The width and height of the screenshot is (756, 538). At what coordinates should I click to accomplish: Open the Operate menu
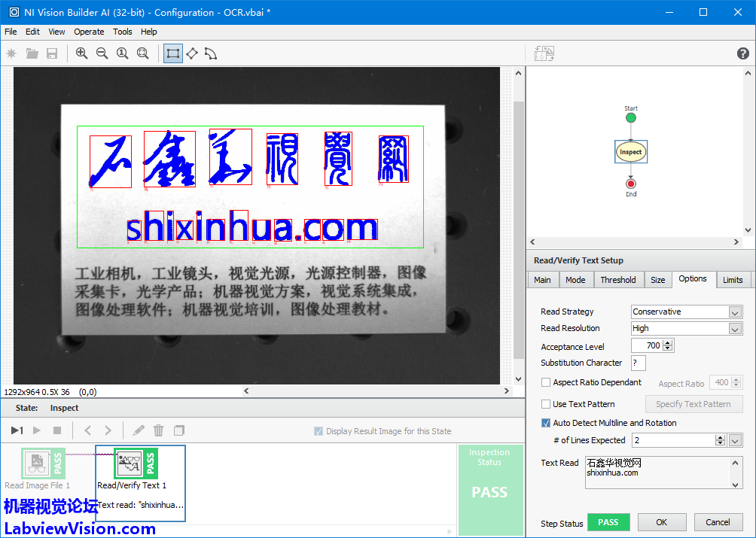tap(89, 32)
